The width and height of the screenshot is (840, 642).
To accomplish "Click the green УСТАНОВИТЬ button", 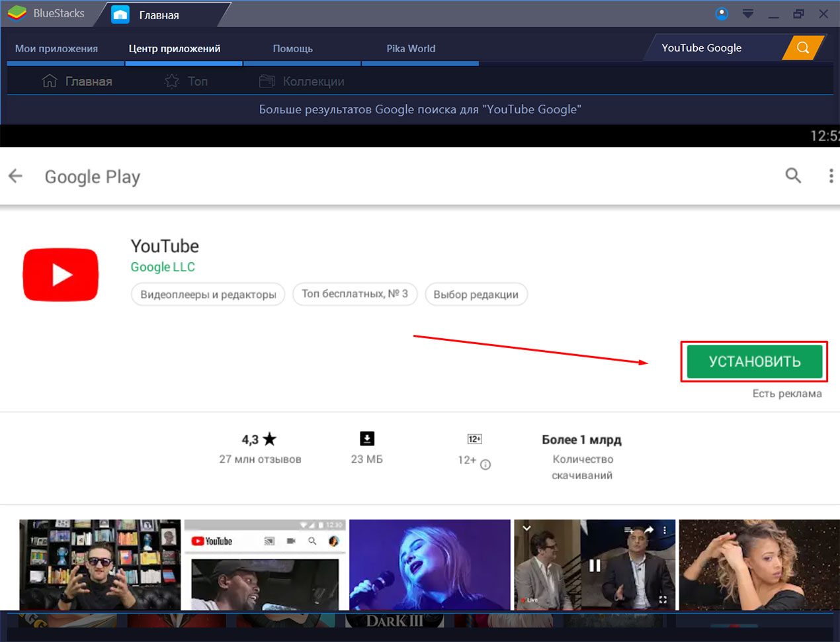I will click(x=755, y=361).
